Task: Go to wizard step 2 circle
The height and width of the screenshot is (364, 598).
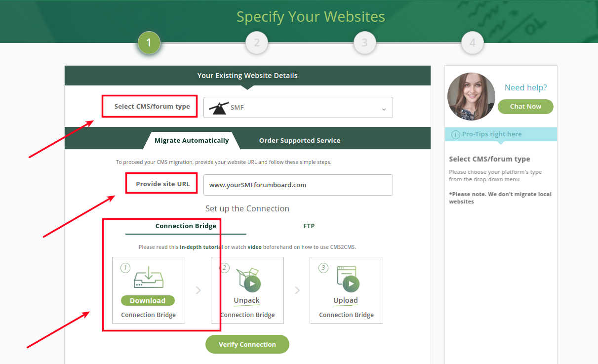Action: point(257,43)
